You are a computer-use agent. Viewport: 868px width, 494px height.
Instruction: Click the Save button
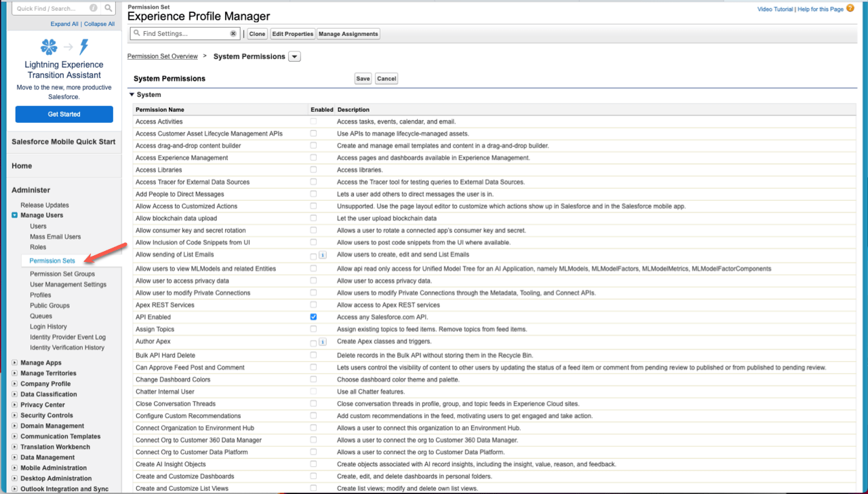tap(363, 79)
